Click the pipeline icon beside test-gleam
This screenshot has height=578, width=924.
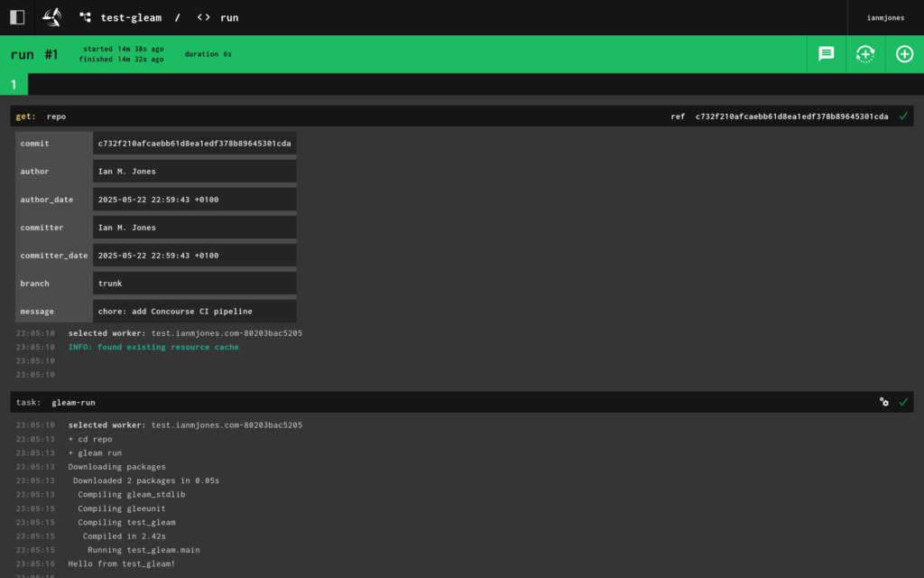[86, 17]
